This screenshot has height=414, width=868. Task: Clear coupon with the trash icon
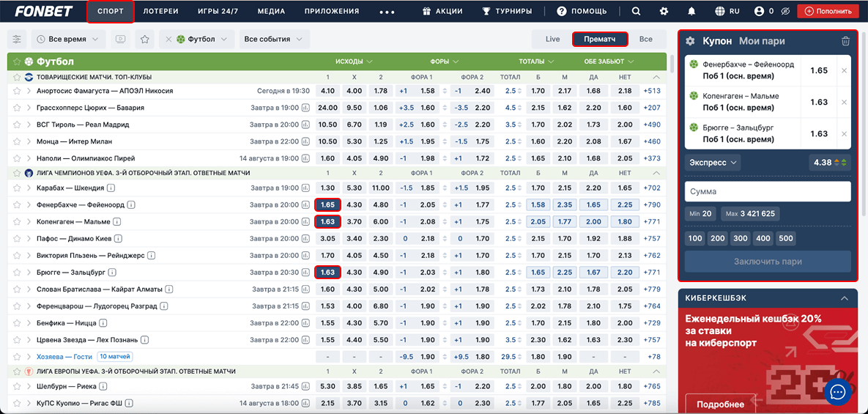click(845, 42)
